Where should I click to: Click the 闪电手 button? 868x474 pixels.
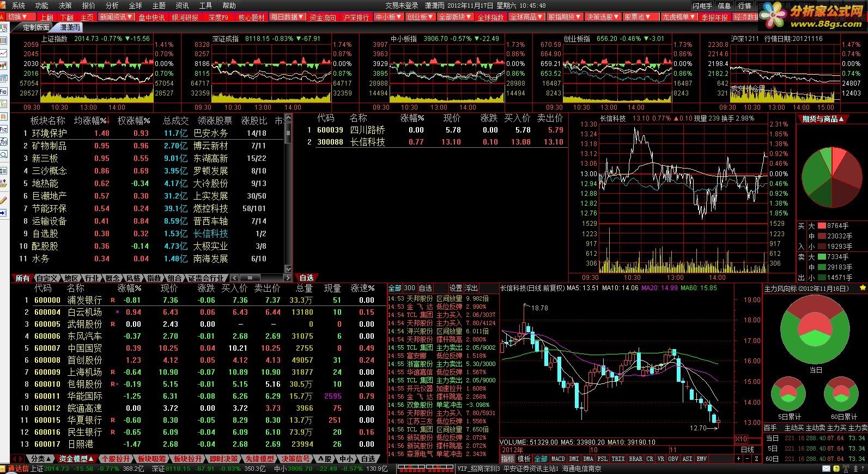[703, 5]
